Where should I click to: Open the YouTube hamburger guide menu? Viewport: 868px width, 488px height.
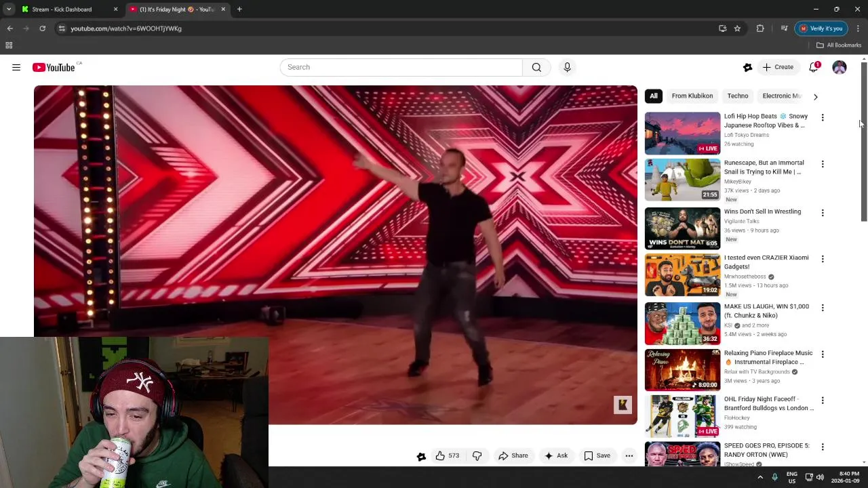click(x=16, y=67)
